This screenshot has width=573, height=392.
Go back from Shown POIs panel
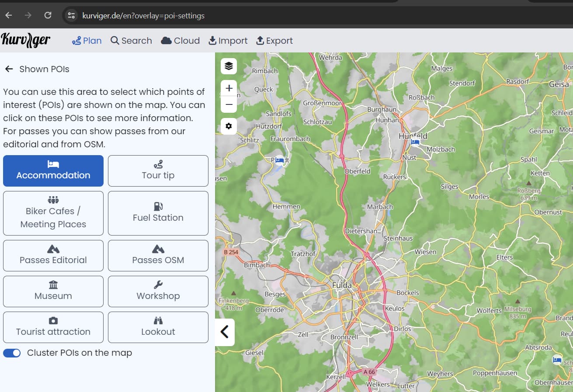pyautogui.click(x=9, y=69)
